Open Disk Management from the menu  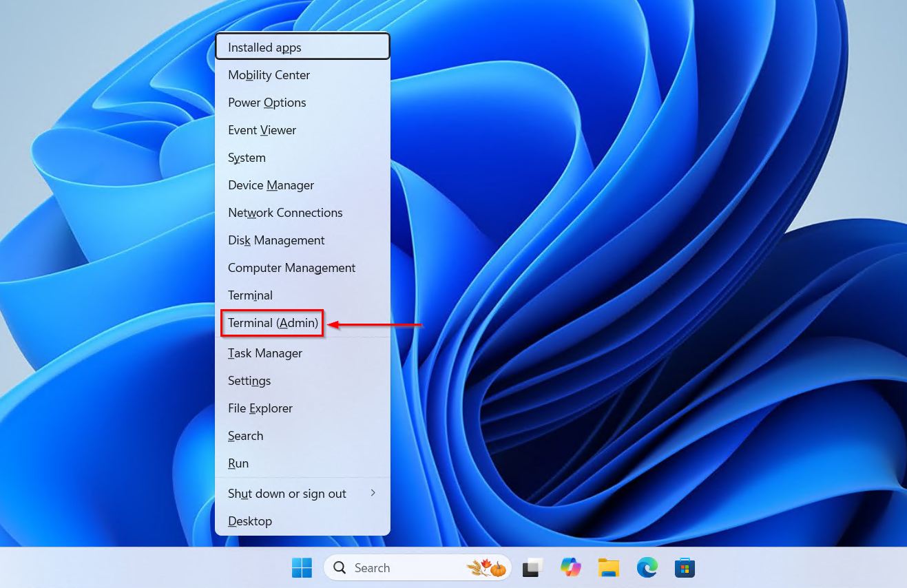pyautogui.click(x=276, y=240)
